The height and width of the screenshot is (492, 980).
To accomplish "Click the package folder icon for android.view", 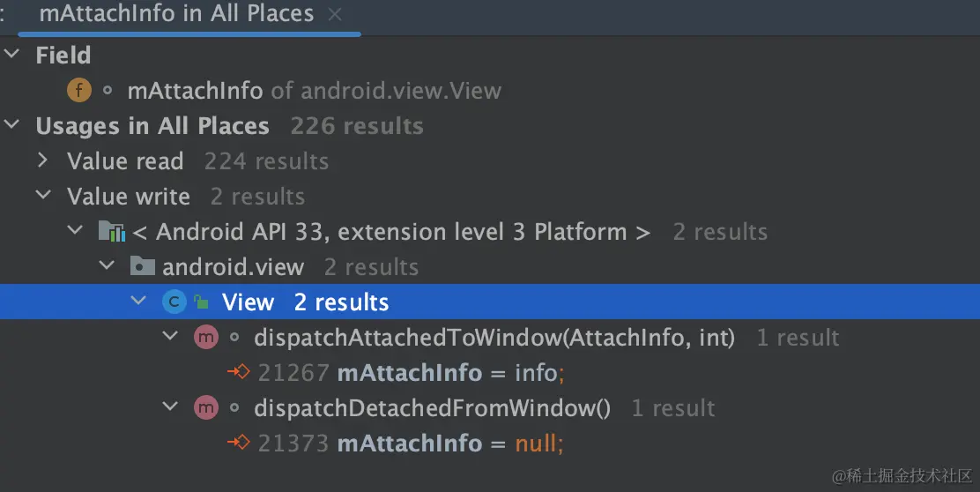I will click(x=142, y=266).
